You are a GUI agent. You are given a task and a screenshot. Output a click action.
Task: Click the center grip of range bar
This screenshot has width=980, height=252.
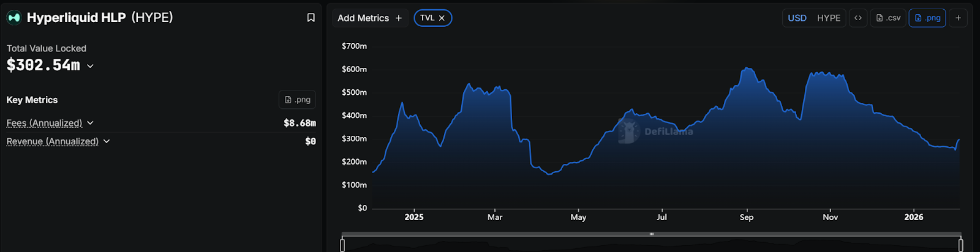tap(652, 234)
